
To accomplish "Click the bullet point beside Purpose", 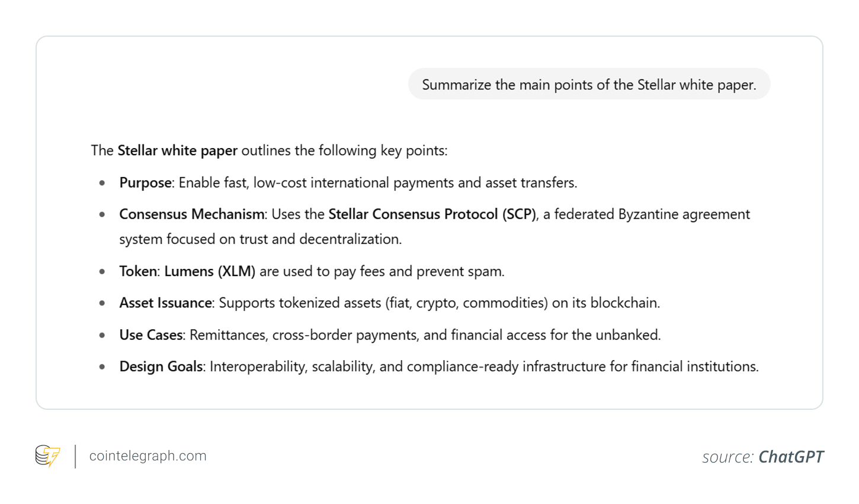I will 102,183.
